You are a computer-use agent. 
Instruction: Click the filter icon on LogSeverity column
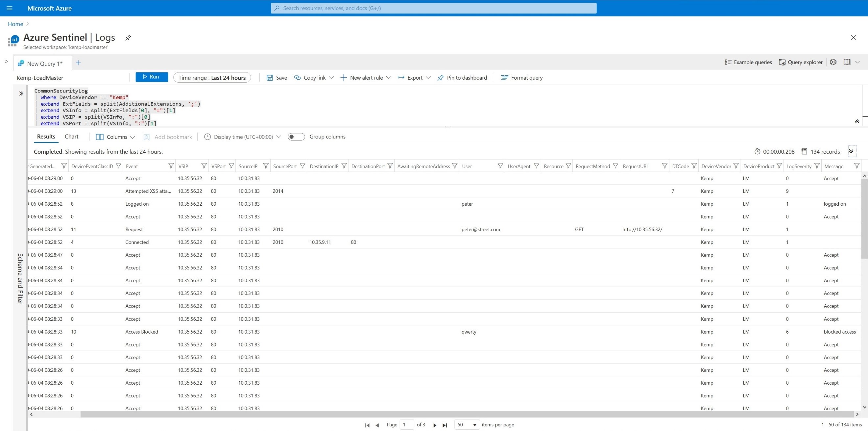coord(817,166)
